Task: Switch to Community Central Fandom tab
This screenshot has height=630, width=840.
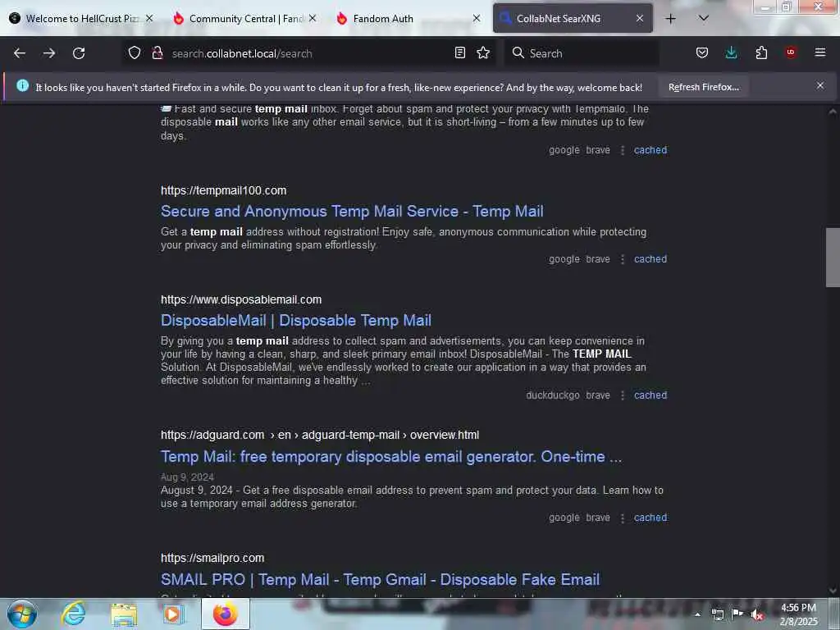Action: point(245,18)
